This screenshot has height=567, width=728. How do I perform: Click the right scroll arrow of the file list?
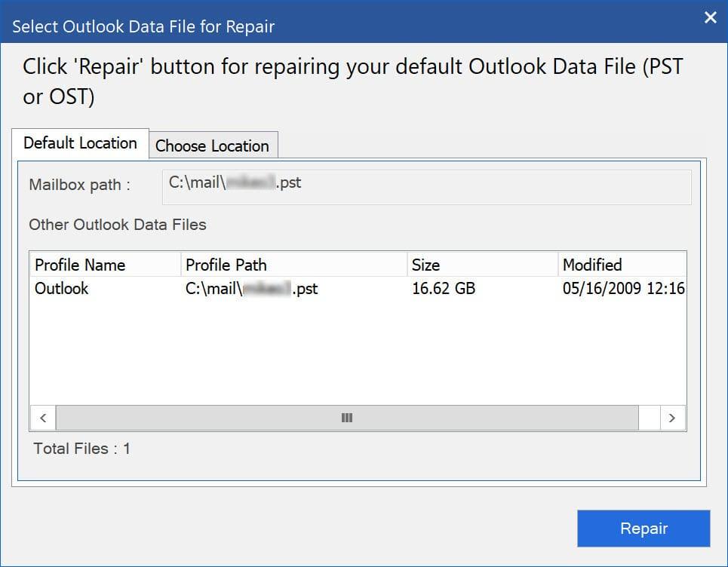click(x=672, y=418)
